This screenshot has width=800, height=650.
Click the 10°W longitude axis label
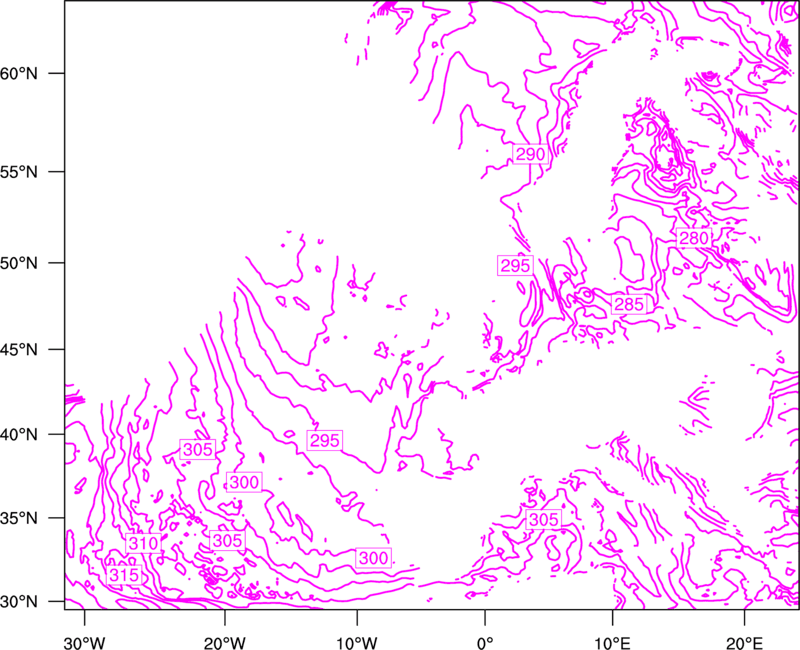357,643
